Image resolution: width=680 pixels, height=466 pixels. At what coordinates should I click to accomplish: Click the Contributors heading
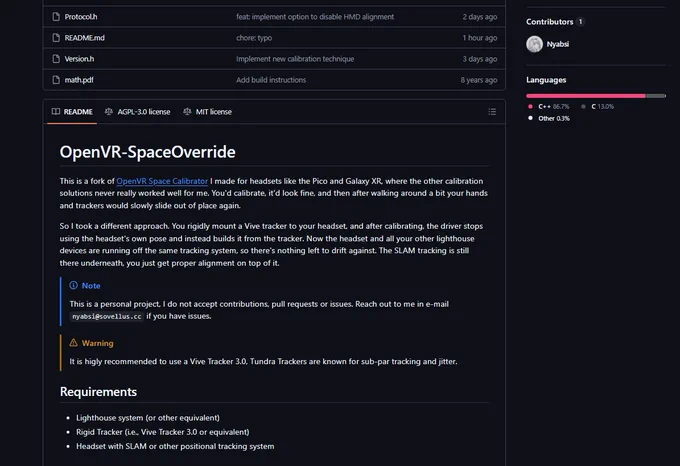click(549, 22)
